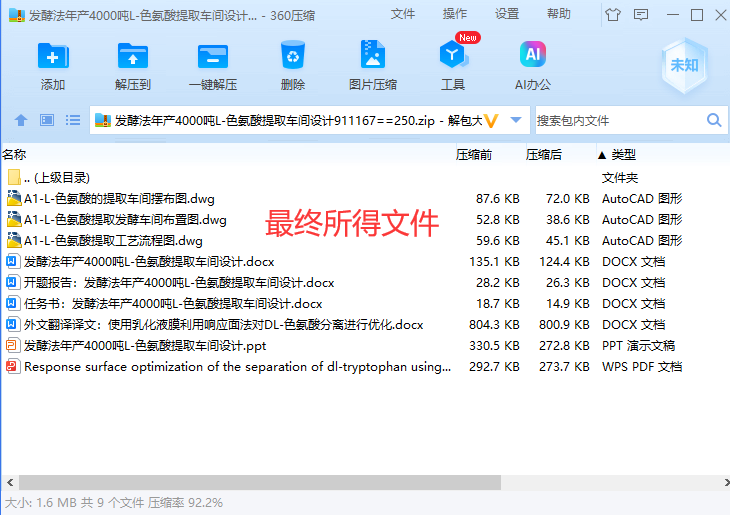Click the WPS PDF 文档 type cell
The image size is (730, 515).
642,366
